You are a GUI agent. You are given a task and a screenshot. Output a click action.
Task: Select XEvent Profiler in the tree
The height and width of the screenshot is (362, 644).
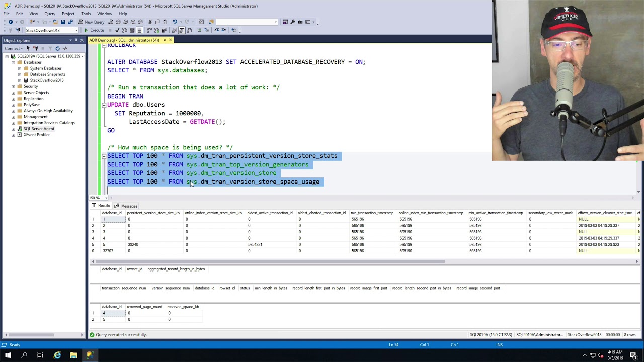[x=36, y=135]
